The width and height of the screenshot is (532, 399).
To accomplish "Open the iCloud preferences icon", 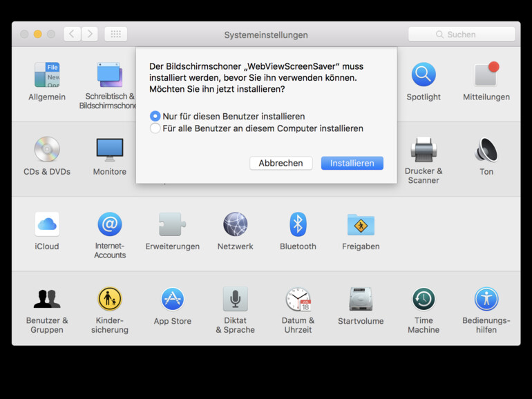I will (x=47, y=224).
